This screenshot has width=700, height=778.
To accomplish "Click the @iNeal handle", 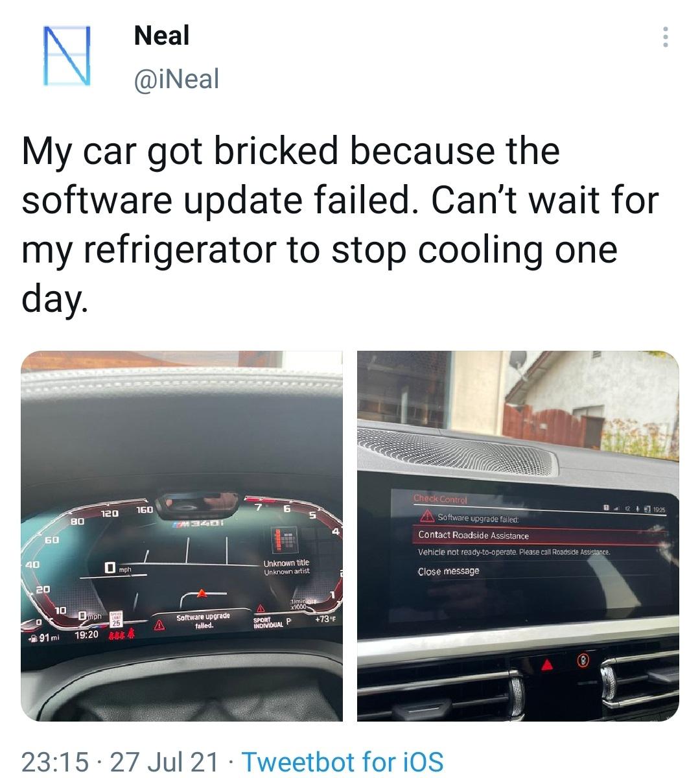I will tap(176, 80).
